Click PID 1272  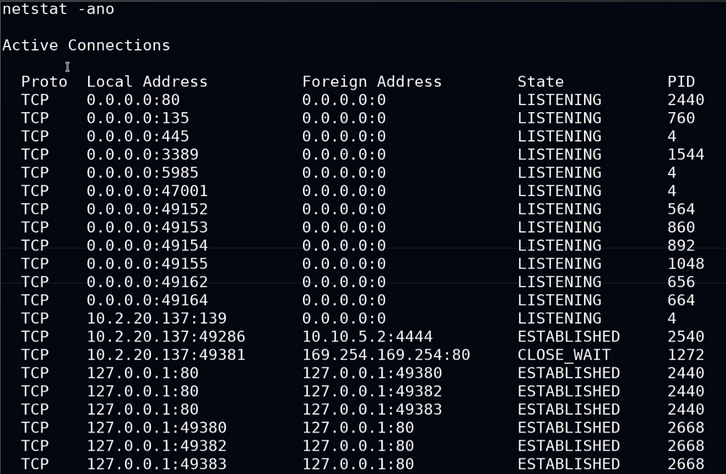pos(686,355)
